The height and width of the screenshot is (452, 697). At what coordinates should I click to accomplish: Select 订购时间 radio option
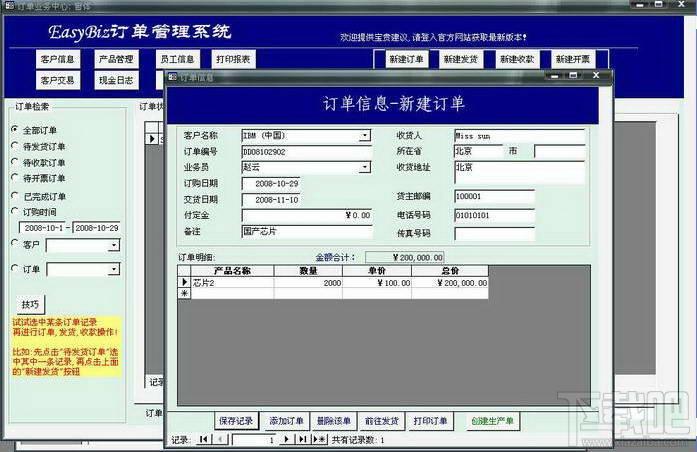tap(15, 211)
